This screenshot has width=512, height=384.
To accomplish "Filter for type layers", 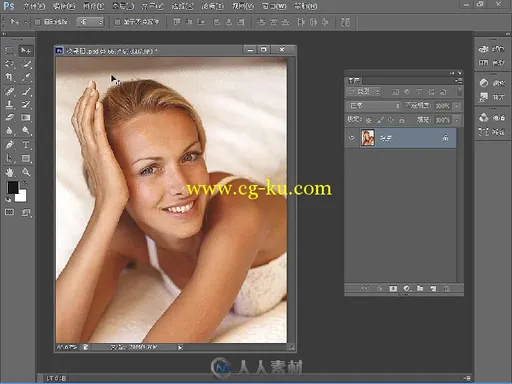I will point(419,92).
